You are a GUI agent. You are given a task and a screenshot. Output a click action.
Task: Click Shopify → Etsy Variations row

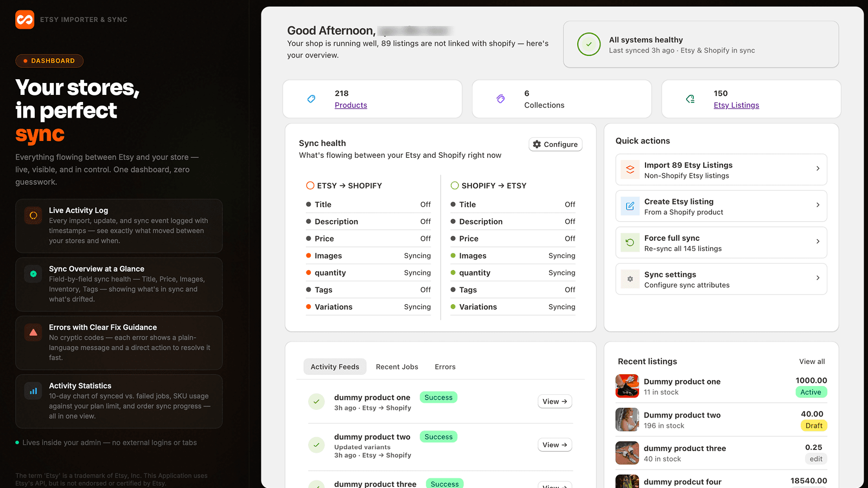click(x=513, y=307)
